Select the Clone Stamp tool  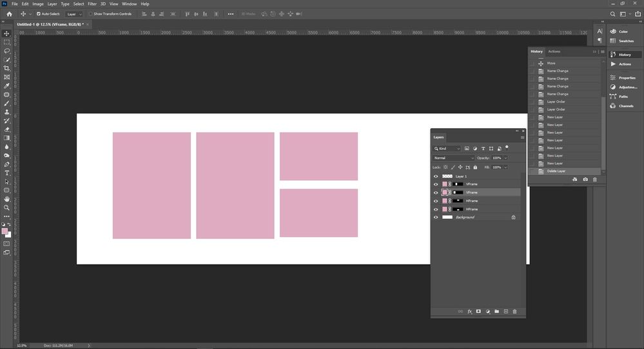pyautogui.click(x=6, y=112)
